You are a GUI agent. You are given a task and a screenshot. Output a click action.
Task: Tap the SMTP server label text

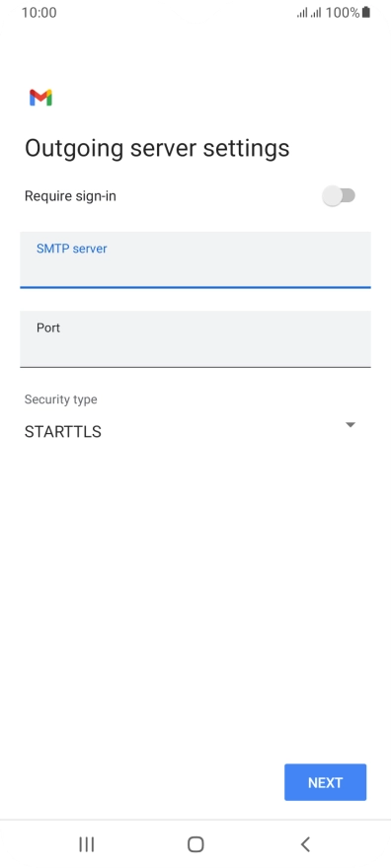click(x=71, y=249)
